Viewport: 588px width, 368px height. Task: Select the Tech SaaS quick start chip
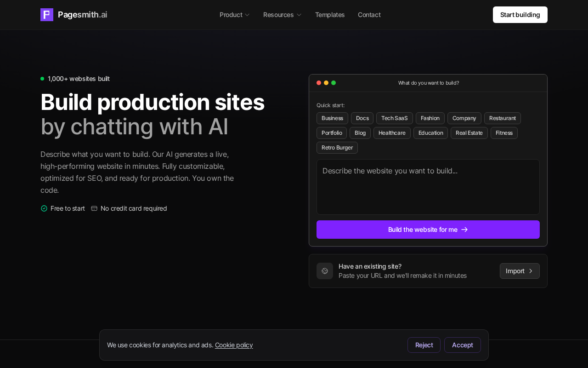(x=395, y=118)
